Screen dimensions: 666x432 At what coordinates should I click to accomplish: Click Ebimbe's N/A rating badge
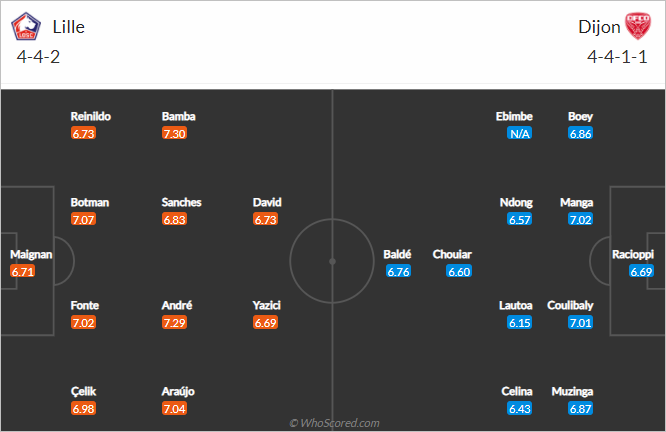pyautogui.click(x=519, y=133)
